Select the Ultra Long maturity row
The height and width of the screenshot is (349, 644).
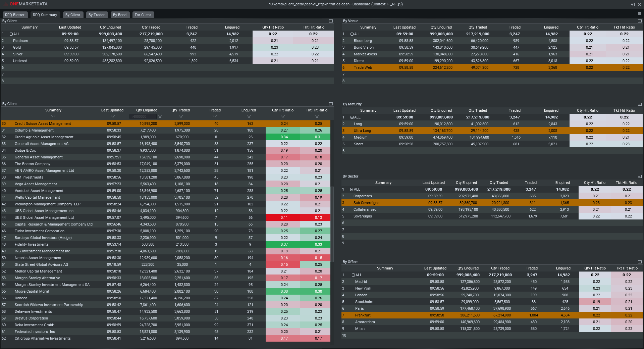[x=492, y=131]
